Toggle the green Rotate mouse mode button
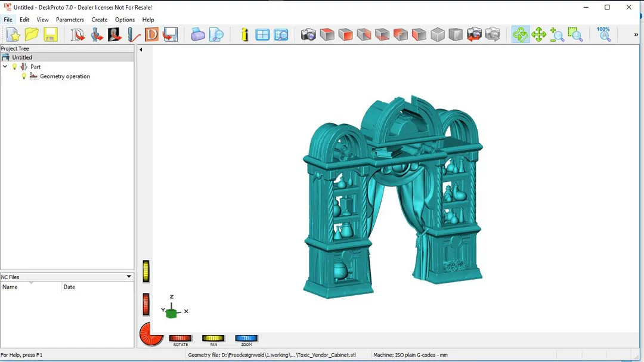 [x=520, y=35]
